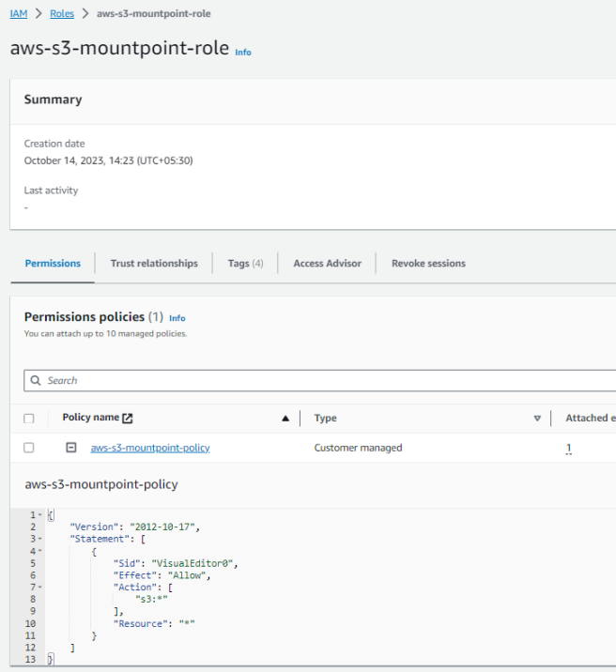Viewport: 616px width, 672px height.
Task: Click the Policy name ascending sort arrow
Action: (x=285, y=419)
